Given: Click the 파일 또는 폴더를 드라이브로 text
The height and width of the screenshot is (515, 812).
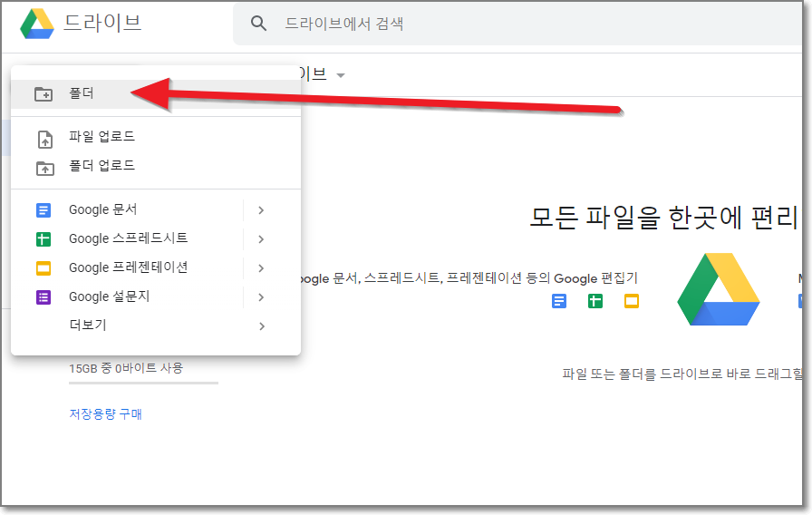Looking at the screenshot, I should coord(682,374).
